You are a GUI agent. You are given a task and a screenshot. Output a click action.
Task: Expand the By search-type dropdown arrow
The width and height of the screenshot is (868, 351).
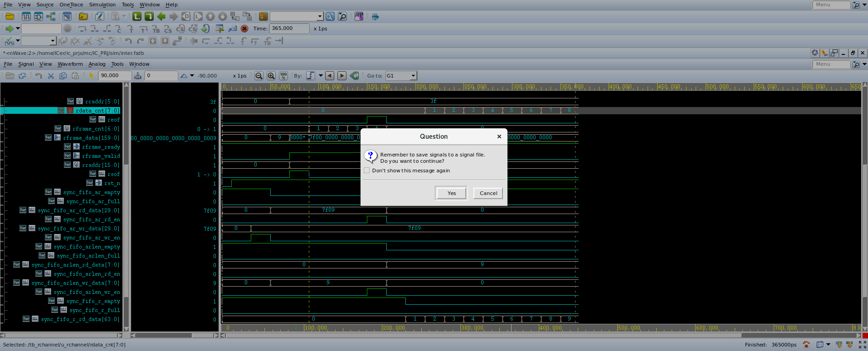pos(321,76)
